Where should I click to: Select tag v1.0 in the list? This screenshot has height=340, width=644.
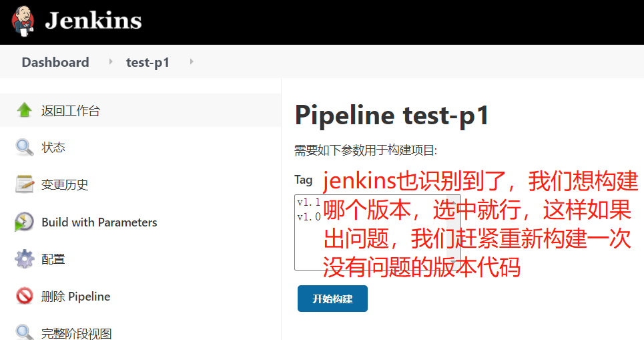pos(309,216)
